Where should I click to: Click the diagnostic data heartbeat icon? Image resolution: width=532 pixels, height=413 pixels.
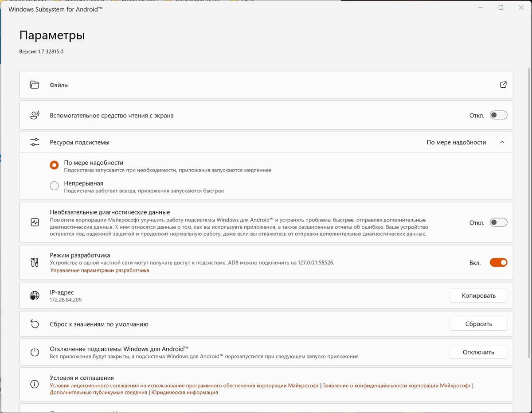(35, 222)
